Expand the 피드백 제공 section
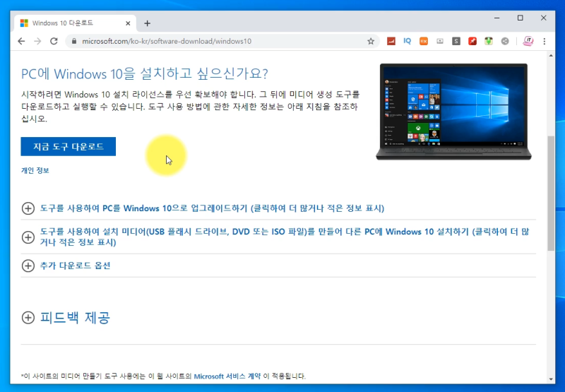The width and height of the screenshot is (565, 392). click(x=66, y=317)
